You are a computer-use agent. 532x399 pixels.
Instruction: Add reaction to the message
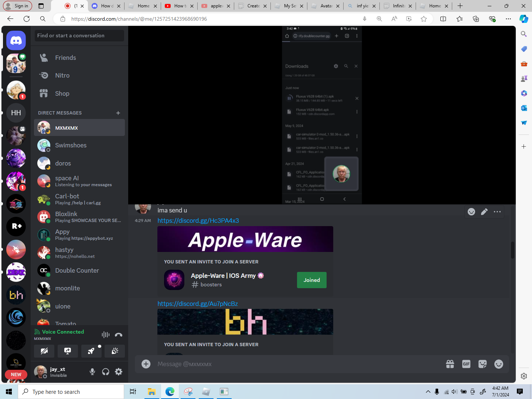pyautogui.click(x=471, y=212)
